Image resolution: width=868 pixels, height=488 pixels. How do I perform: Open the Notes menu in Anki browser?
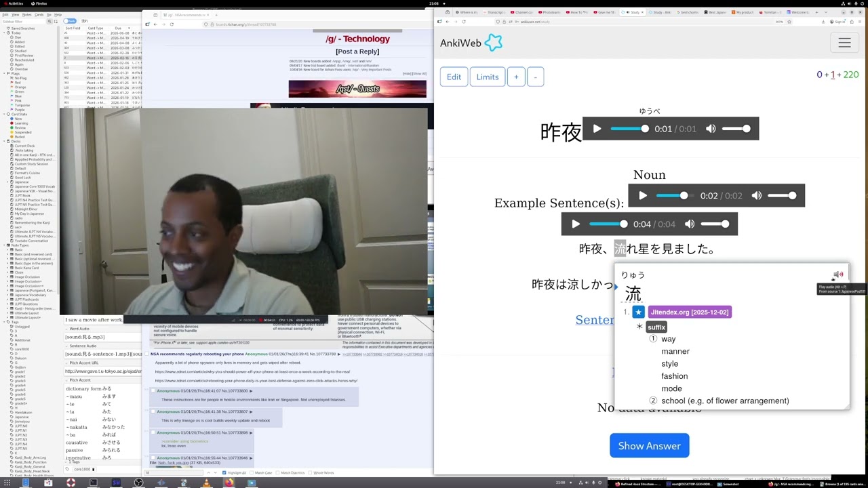(27, 14)
